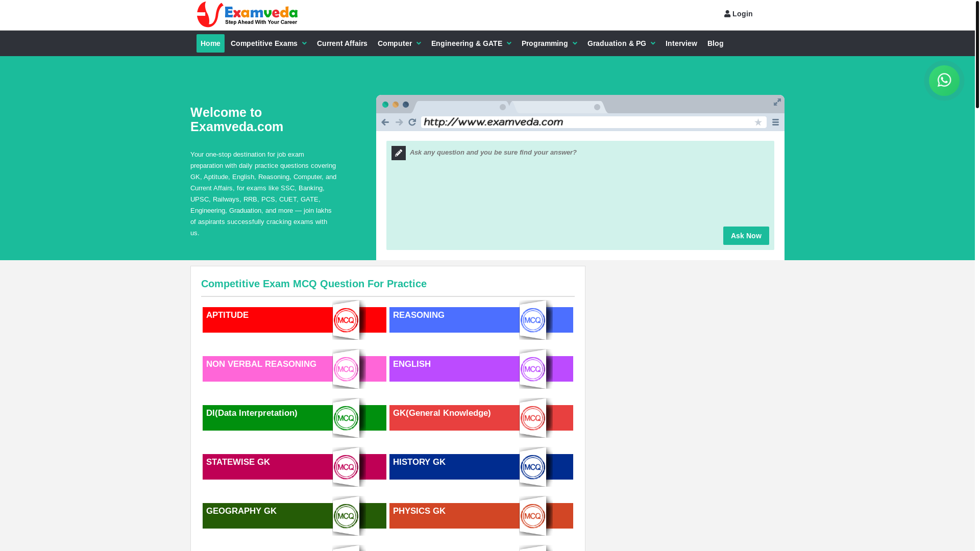Image resolution: width=980 pixels, height=551 pixels.
Task: Click the Reasoning MCQ badge icon
Action: click(x=533, y=320)
